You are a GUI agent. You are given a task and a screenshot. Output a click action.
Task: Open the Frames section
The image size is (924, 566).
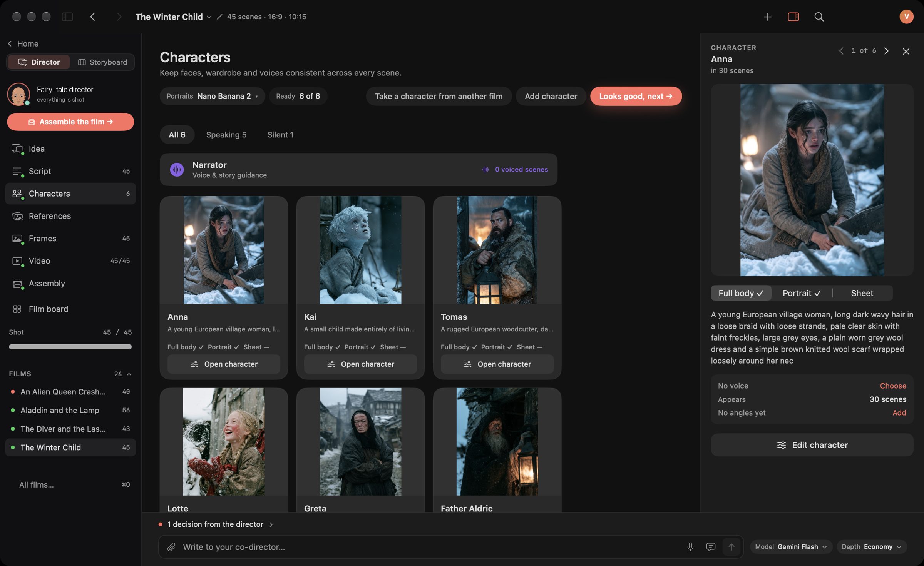pos(70,238)
